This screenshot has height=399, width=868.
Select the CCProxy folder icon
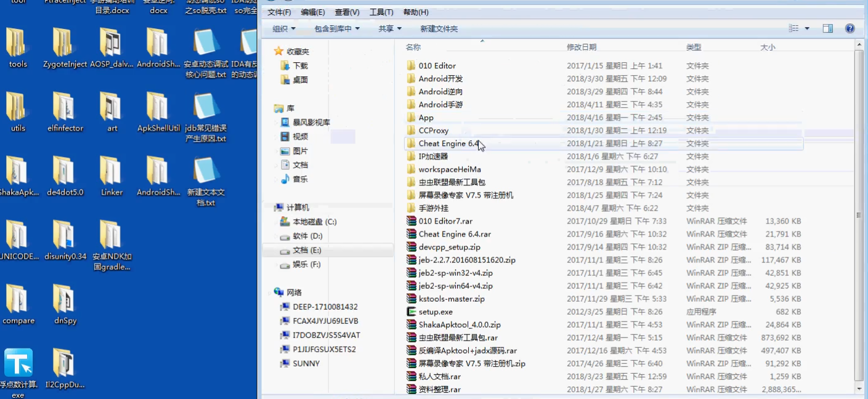click(x=412, y=131)
